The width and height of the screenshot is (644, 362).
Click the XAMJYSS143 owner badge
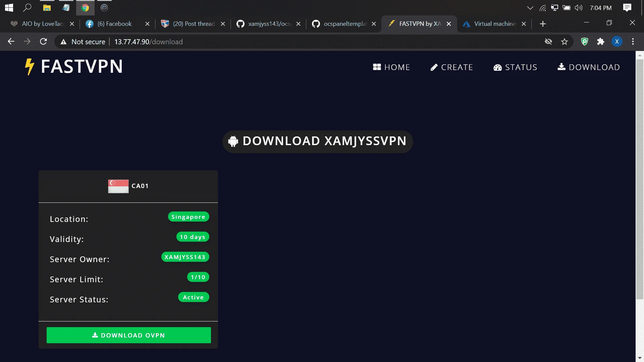tap(185, 257)
